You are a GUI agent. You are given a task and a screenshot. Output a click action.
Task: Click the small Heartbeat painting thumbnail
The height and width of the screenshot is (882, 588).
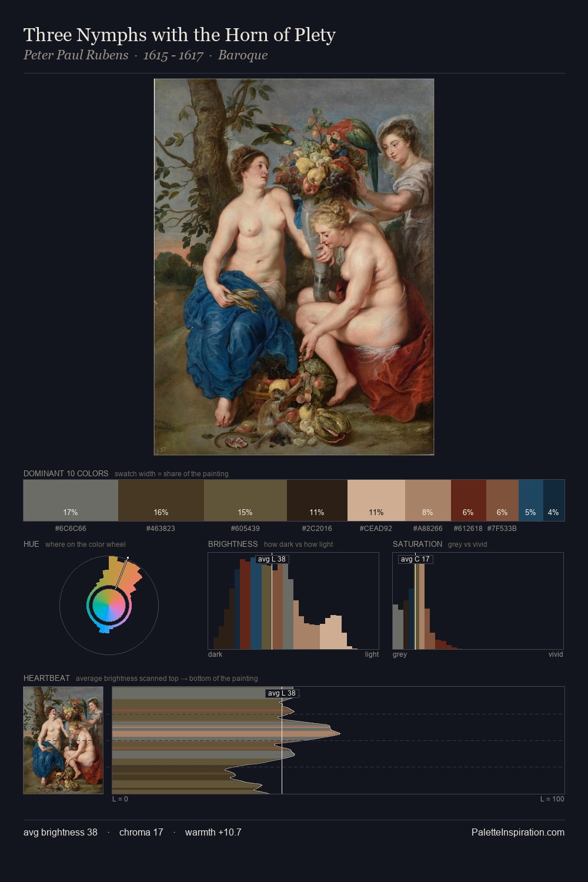tap(64, 740)
